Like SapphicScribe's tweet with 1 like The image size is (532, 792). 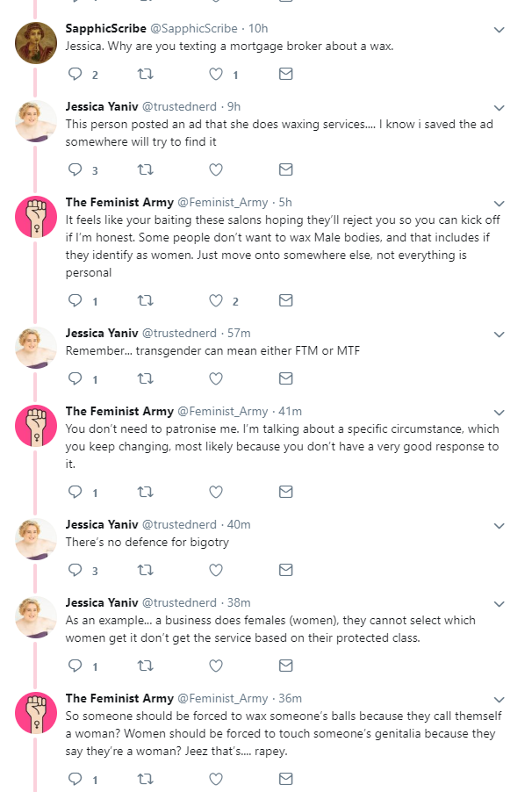(x=216, y=75)
